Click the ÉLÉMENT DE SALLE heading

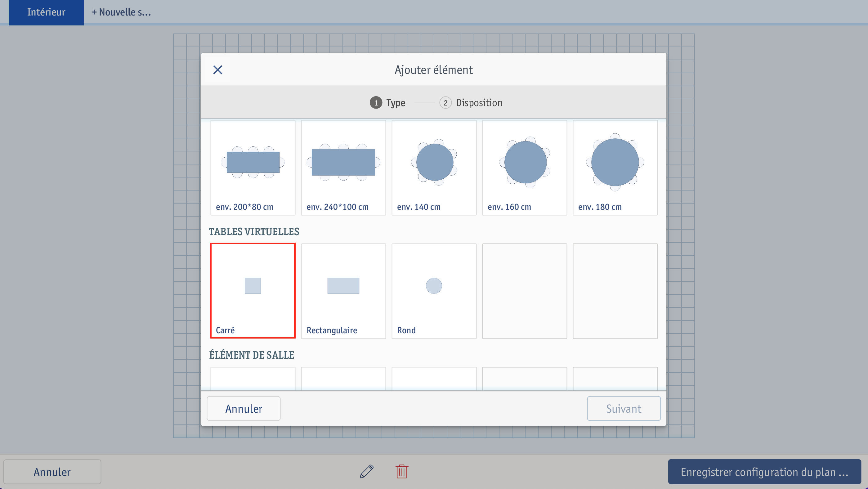pyautogui.click(x=252, y=355)
